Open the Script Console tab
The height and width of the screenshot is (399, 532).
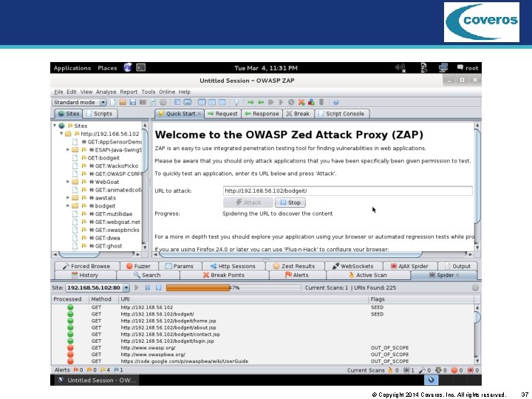tap(341, 114)
